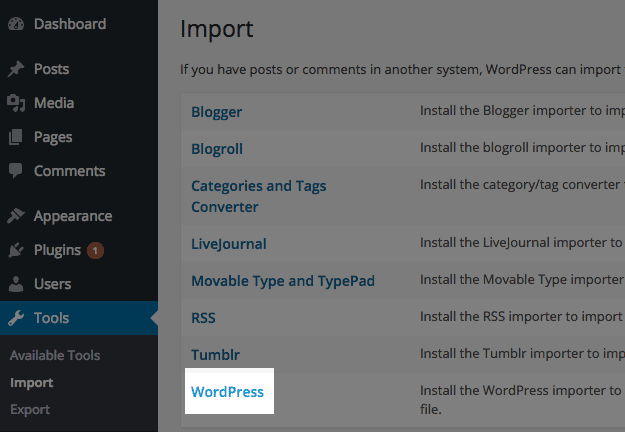The height and width of the screenshot is (432, 625).
Task: Click the Users person icon
Action: (16, 284)
